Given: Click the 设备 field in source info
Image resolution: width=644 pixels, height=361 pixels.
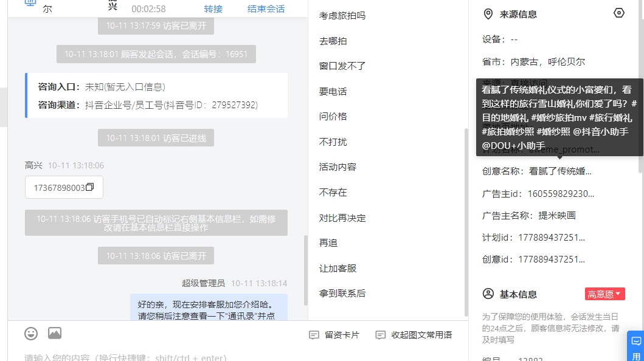Looking at the screenshot, I should point(500,40).
